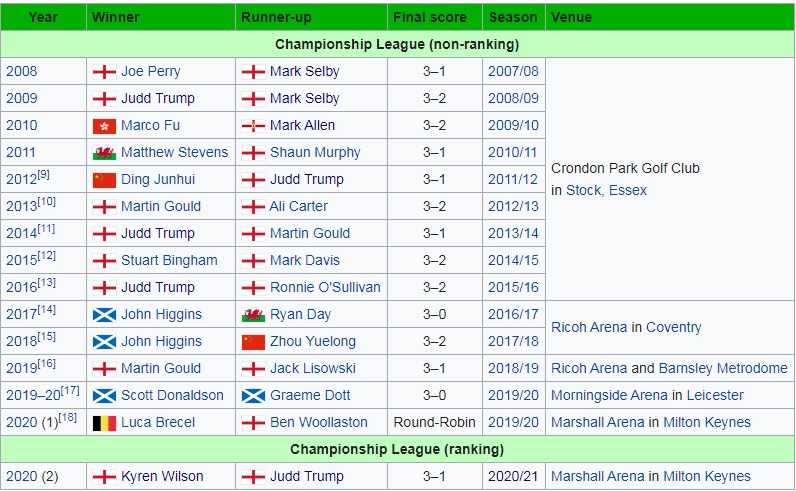Click the Final score column header
Viewport: 796px width, 491px height.
coord(429,17)
